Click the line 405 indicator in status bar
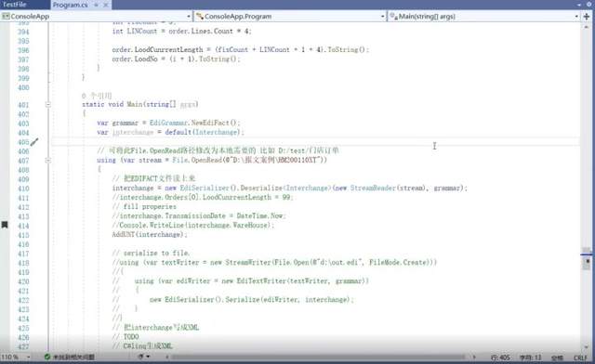The image size is (595, 364). click(500, 357)
